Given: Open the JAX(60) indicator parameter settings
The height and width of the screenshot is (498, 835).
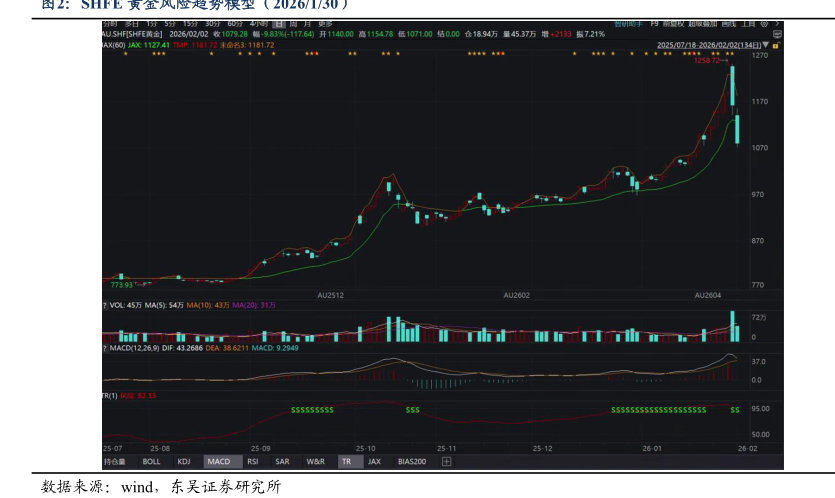Looking at the screenshot, I should pos(113,44).
